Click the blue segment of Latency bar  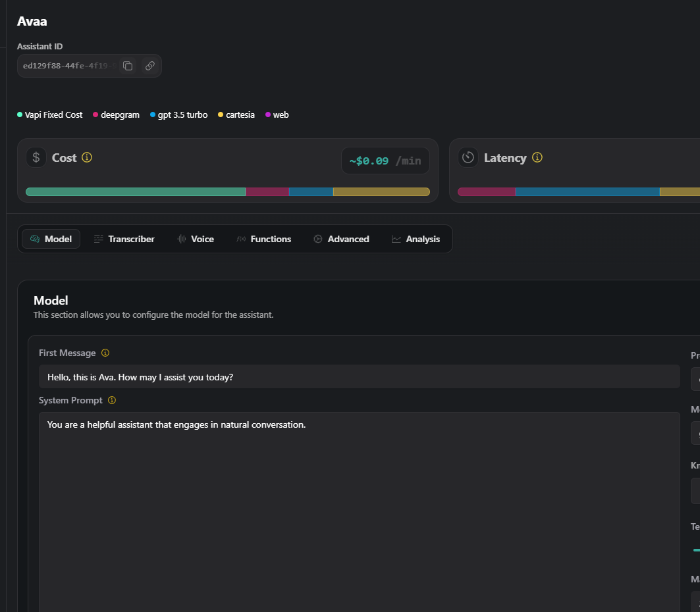[587, 191]
